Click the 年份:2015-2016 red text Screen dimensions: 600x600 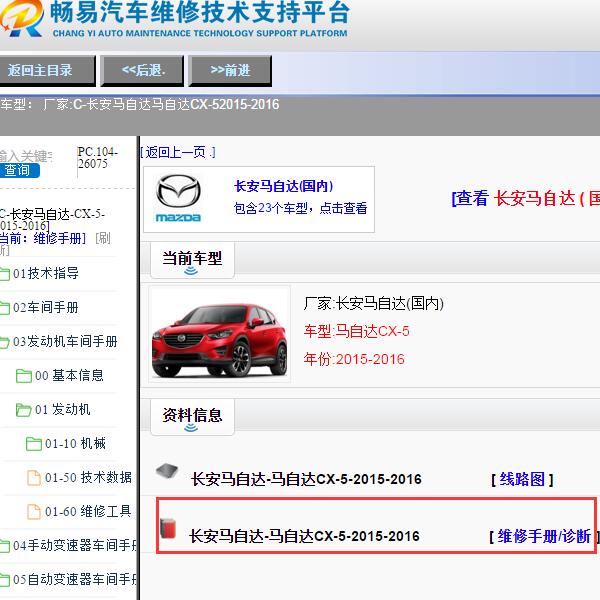[354, 359]
